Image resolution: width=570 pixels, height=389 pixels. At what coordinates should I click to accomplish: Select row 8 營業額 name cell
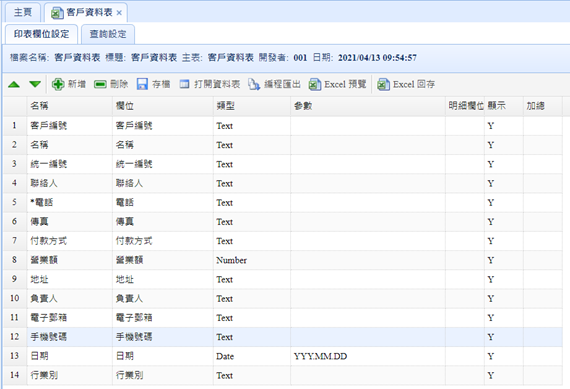70,260
